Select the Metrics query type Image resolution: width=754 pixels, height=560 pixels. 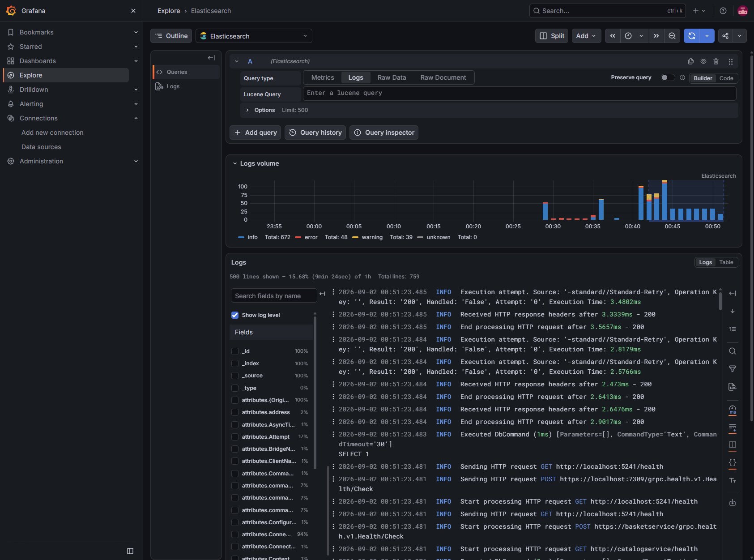click(x=323, y=77)
